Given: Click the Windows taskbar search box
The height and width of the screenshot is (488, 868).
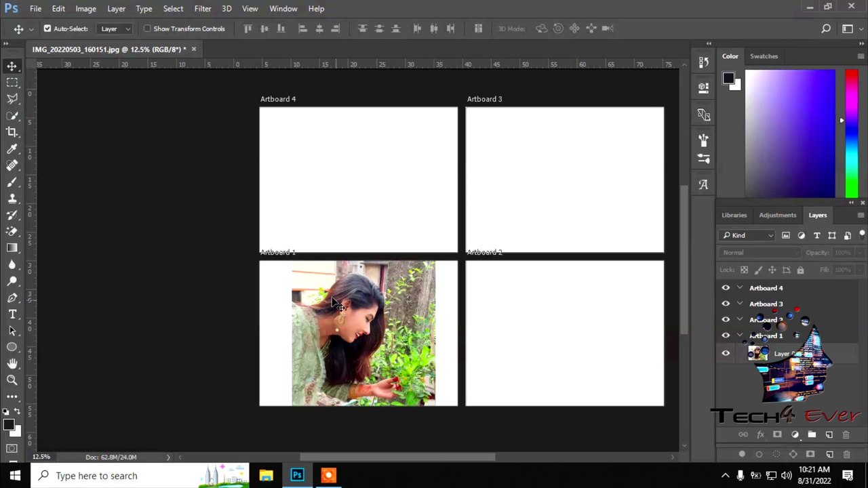Looking at the screenshot, I should [x=140, y=476].
